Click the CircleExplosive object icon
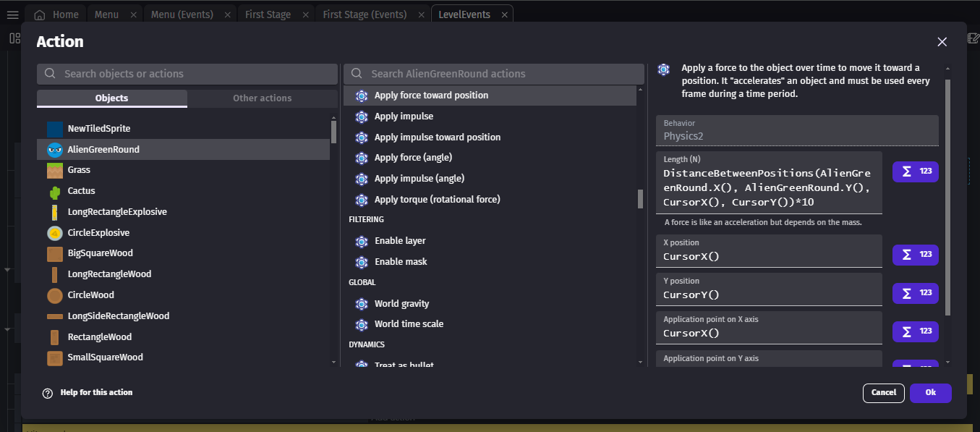 click(55, 233)
